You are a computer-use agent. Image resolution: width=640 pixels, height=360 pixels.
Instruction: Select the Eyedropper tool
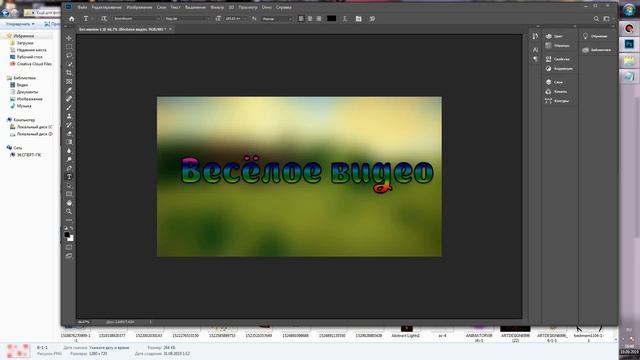pos(69,90)
